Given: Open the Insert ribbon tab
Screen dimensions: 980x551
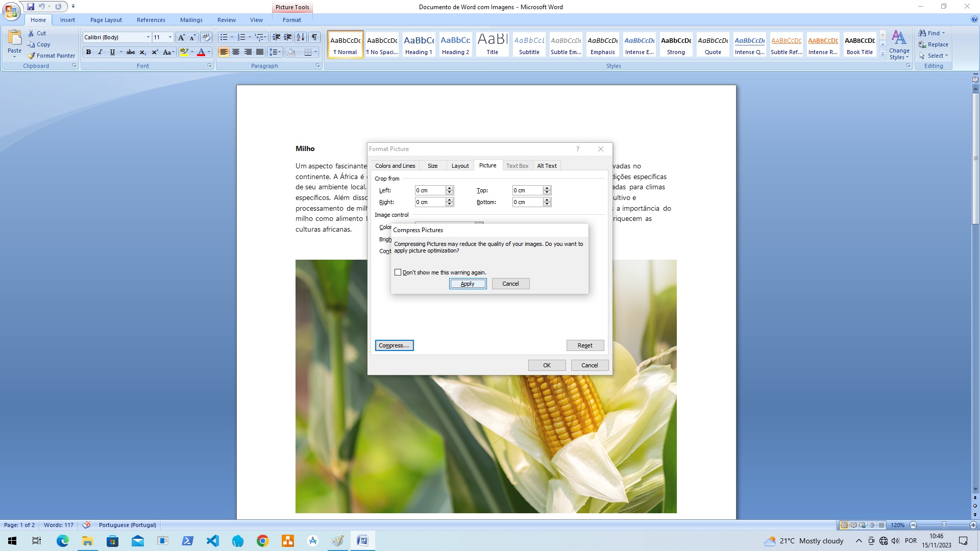Looking at the screenshot, I should (67, 20).
